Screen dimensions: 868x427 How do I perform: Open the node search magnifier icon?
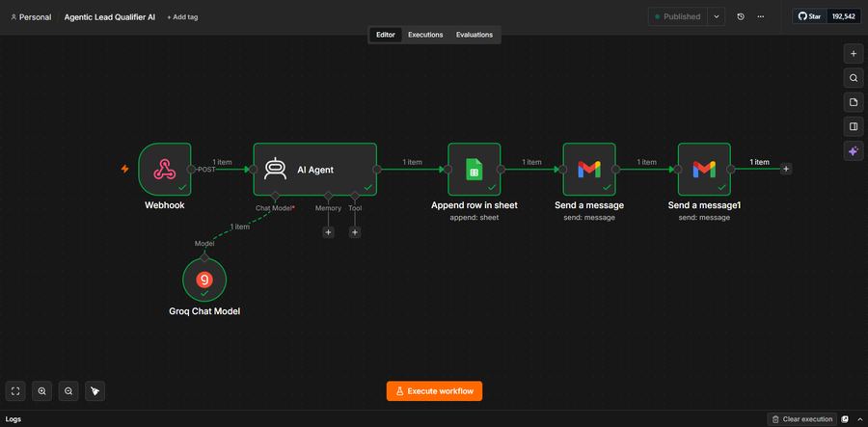tap(854, 78)
